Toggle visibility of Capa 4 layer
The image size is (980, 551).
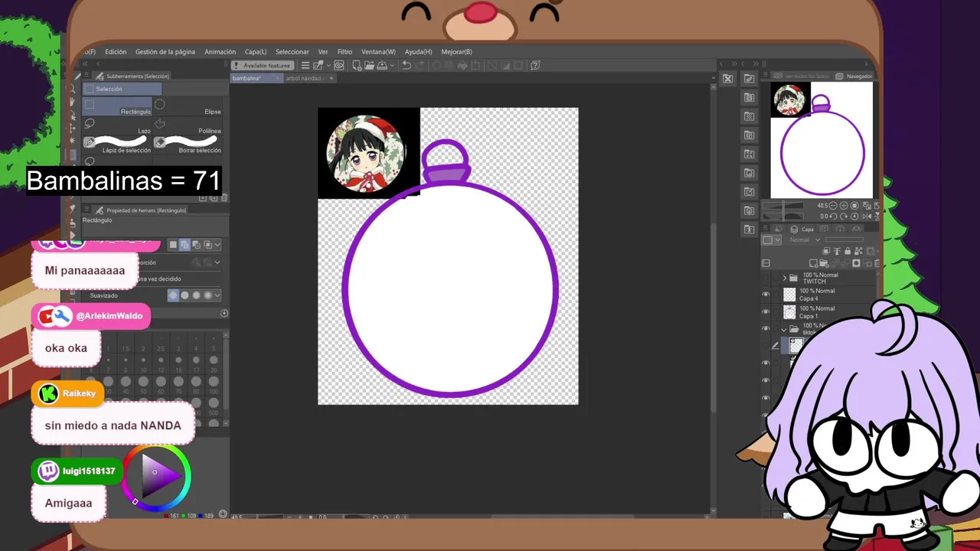pyautogui.click(x=766, y=295)
